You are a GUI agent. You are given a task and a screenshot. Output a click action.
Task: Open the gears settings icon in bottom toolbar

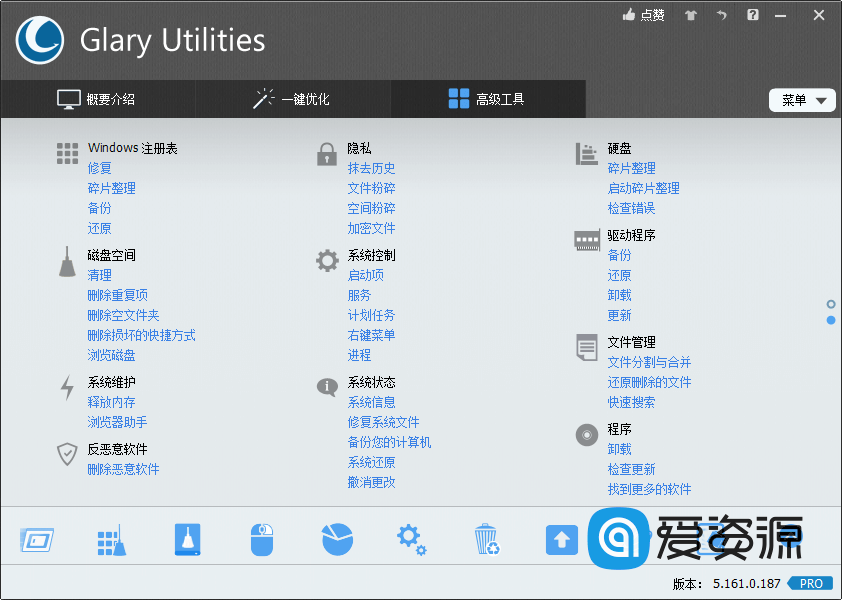[x=411, y=540]
